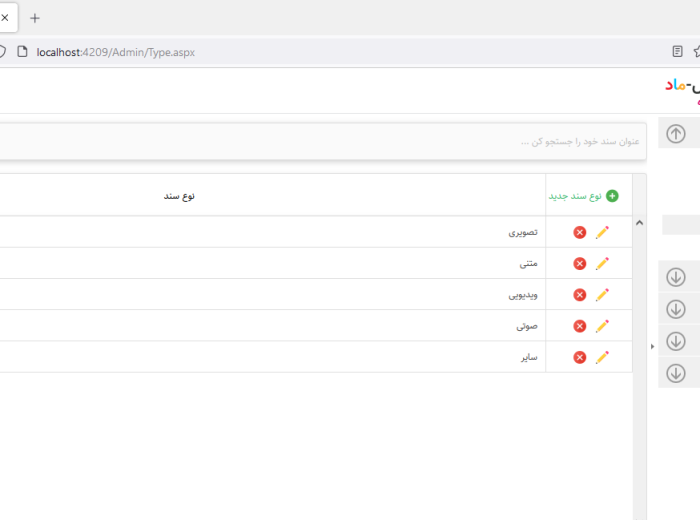Open a new browser tab
This screenshot has height=520, width=700.
coord(35,18)
